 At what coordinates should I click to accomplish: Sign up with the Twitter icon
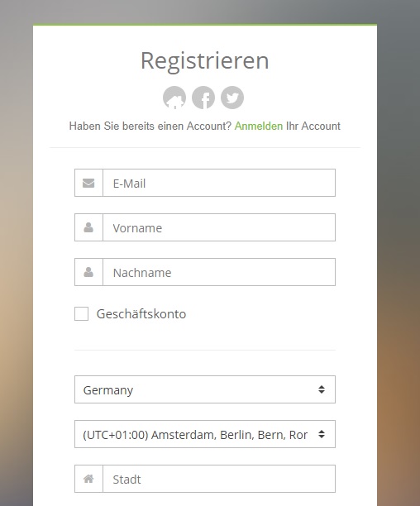click(x=232, y=98)
